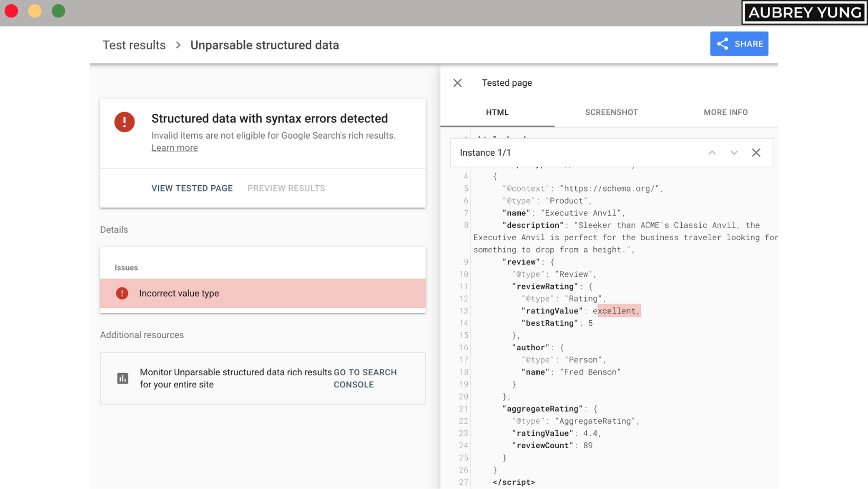The image size is (868, 489).
Task: Open the Learn more link
Action: 175,148
